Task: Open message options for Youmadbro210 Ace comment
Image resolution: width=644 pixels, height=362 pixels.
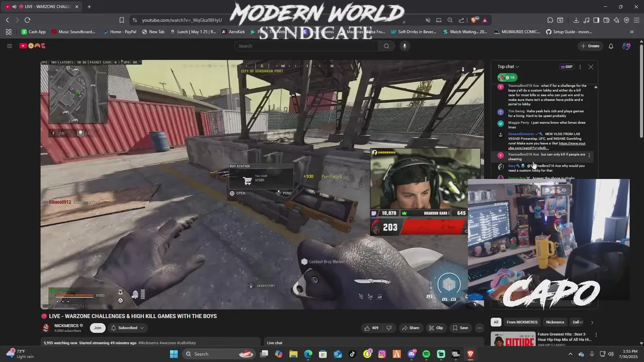Action: (x=589, y=155)
